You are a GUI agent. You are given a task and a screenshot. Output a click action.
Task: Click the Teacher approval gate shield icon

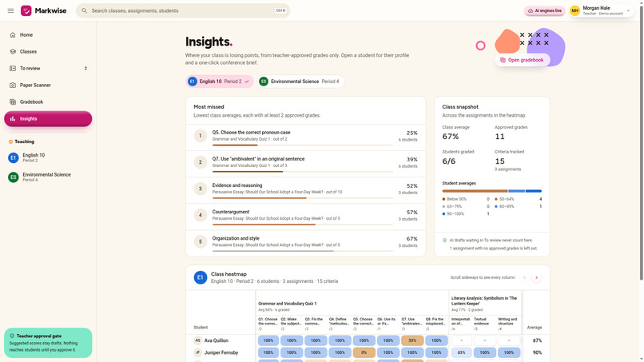12,336
